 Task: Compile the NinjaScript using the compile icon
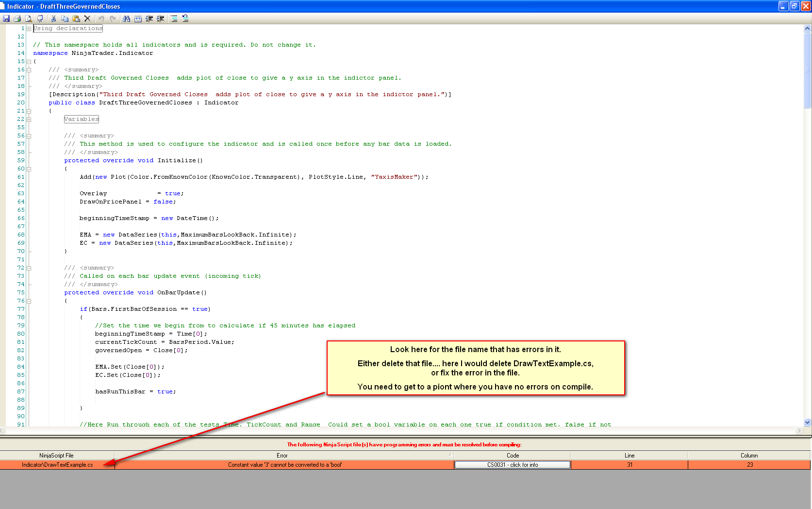(40, 18)
